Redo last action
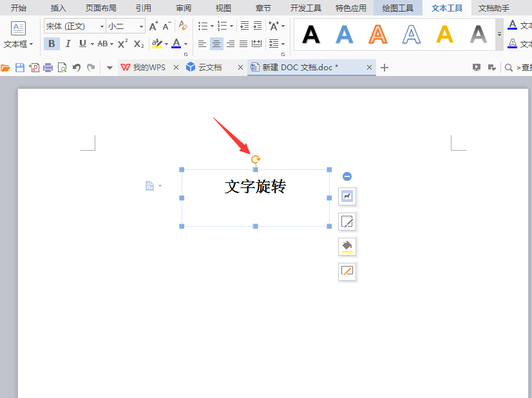Screen dimensions: 532x398 91,68
